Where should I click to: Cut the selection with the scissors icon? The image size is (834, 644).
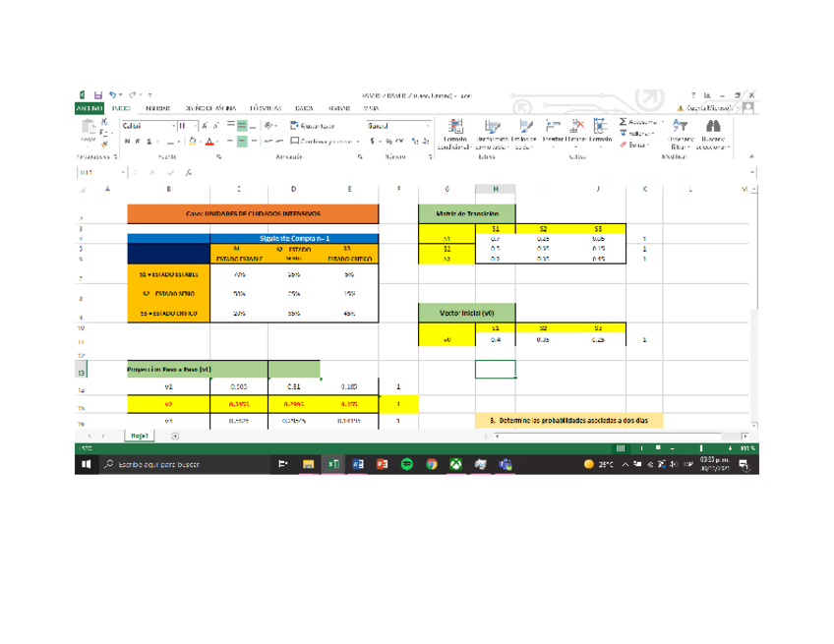[104, 122]
